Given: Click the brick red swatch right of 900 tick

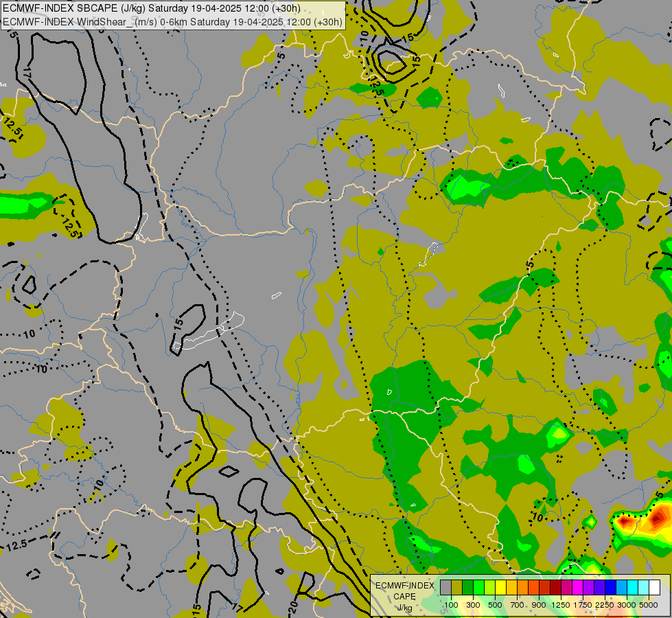Looking at the screenshot, I should (x=545, y=587).
